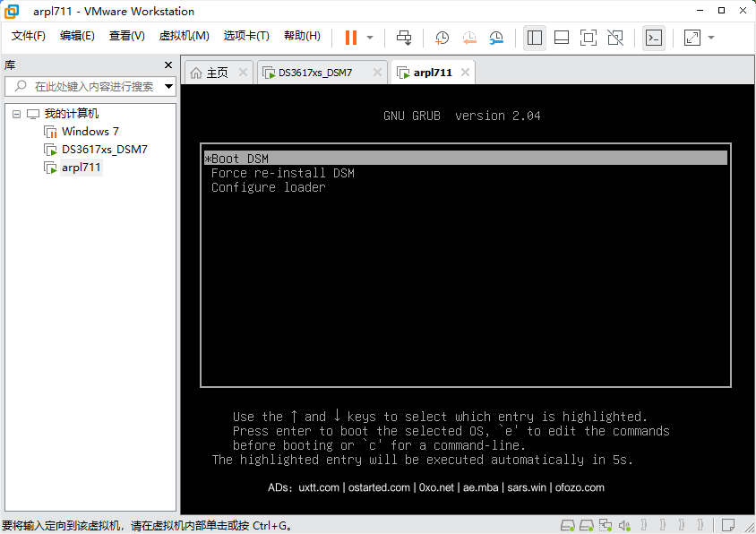Open the power options dropdown beside pause

click(370, 38)
